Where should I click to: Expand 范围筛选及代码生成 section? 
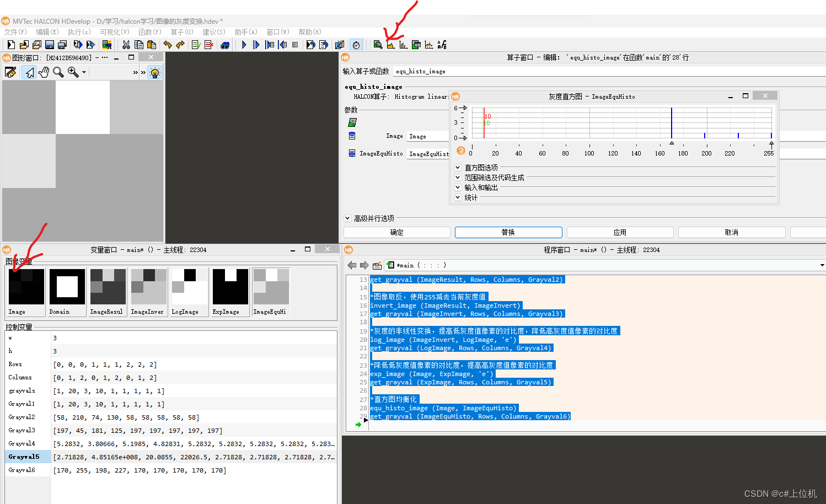coord(458,178)
